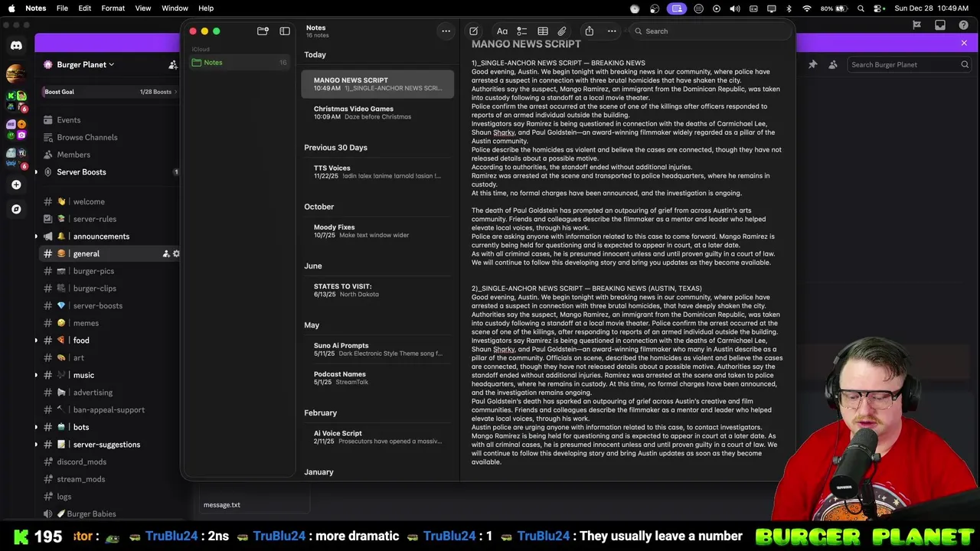Open macOS Control Center icon
Viewport: 980px width, 551px height.
877,8
